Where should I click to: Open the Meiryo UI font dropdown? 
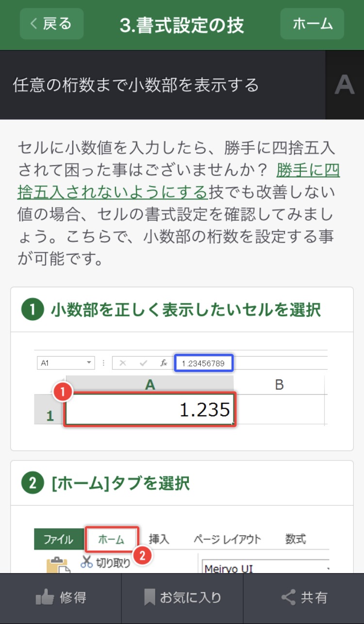pyautogui.click(x=328, y=568)
